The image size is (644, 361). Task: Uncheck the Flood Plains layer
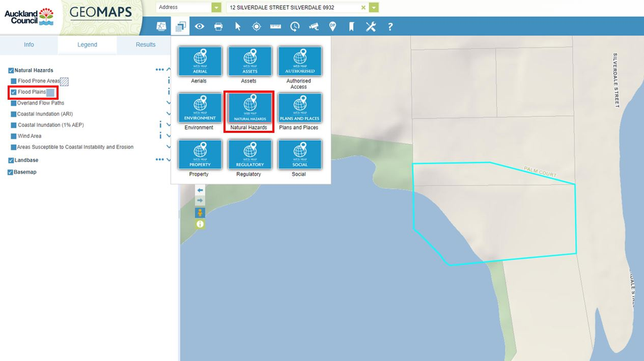[x=14, y=92]
